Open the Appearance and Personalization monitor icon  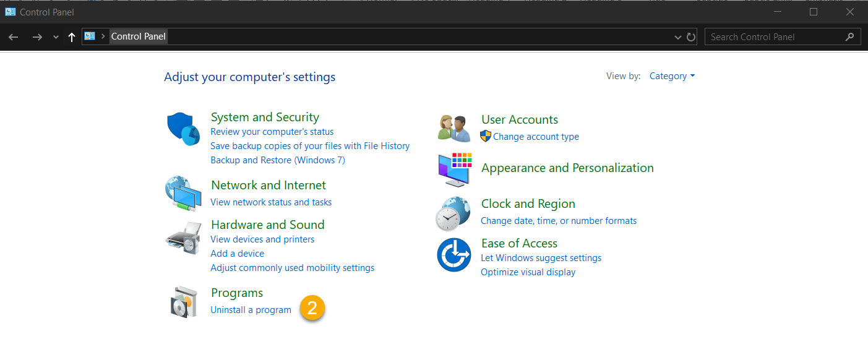pos(455,169)
